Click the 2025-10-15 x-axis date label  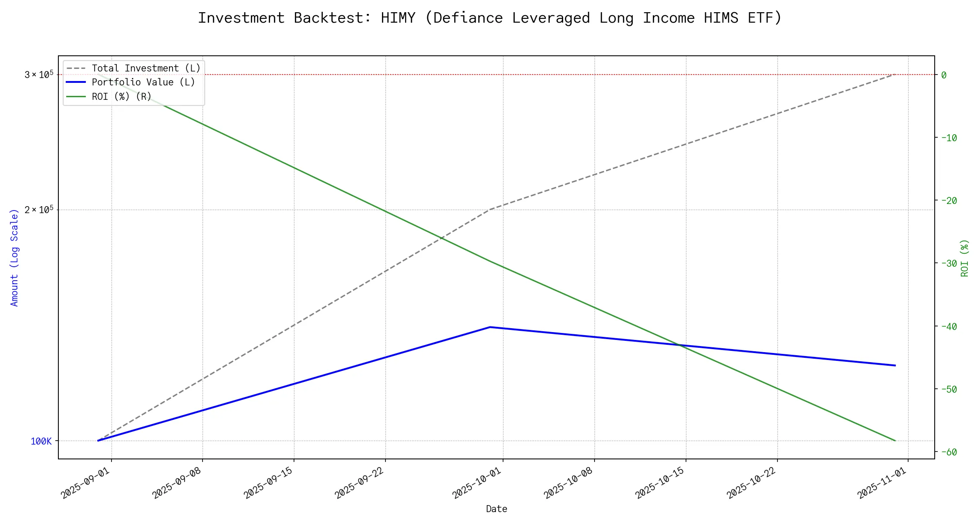(x=660, y=483)
